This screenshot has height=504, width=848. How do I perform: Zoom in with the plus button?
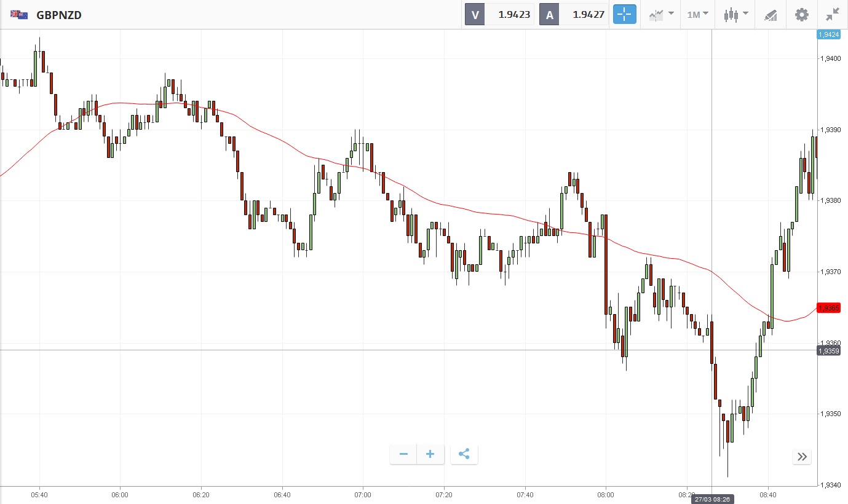click(x=430, y=454)
